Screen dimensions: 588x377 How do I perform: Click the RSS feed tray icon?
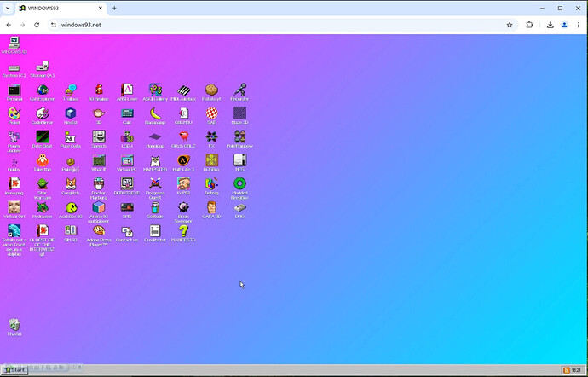pos(567,370)
